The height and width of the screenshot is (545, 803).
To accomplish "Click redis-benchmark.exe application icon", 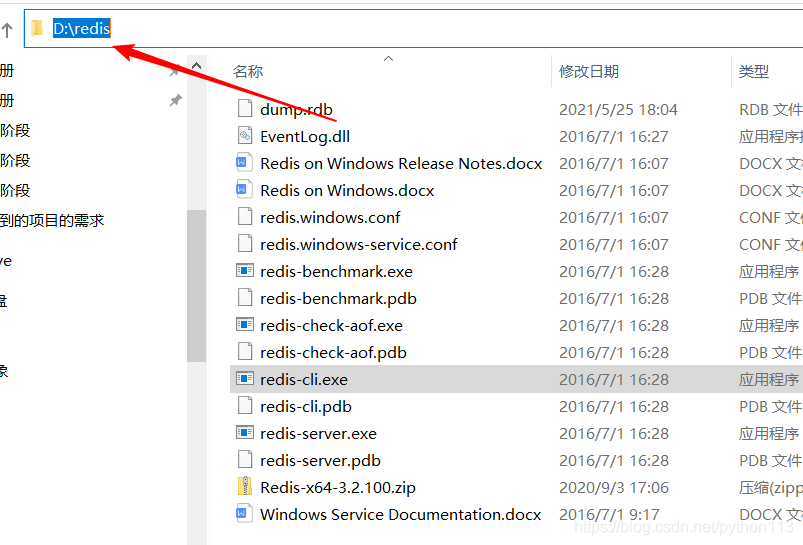I will 244,270.
